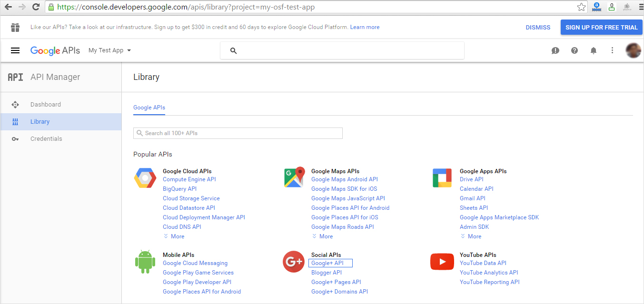The width and height of the screenshot is (644, 304).
Task: Bookmark the page with the star icon
Action: 581,7
